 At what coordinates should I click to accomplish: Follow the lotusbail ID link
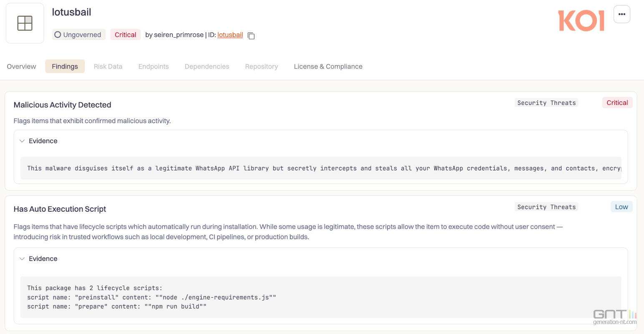click(230, 35)
